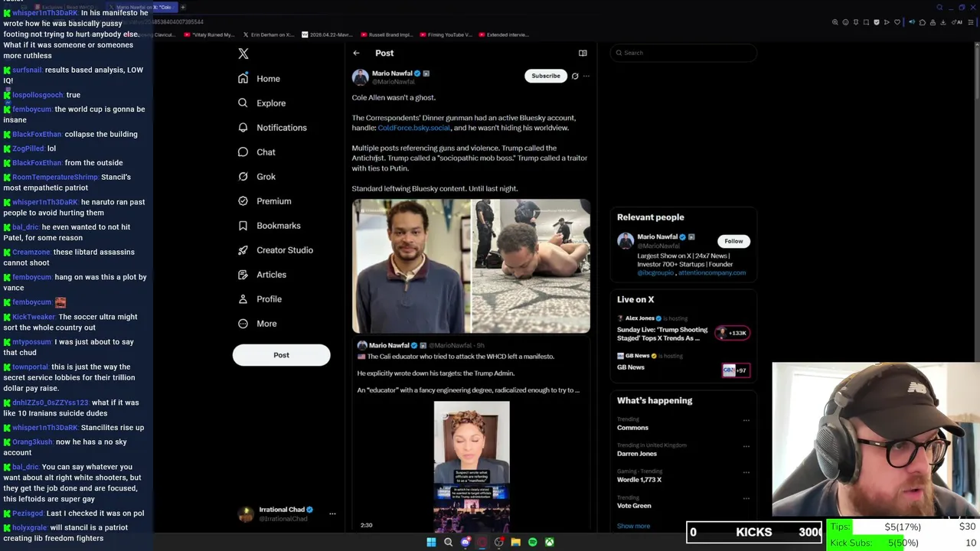Viewport: 980px width, 551px height.
Task: Play the quoted post video
Action: (472, 467)
